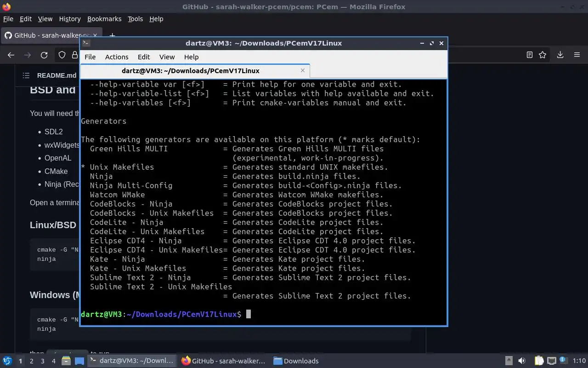
Task: Click the "Ninja Multi-Config" generator line
Action: [x=246, y=185]
